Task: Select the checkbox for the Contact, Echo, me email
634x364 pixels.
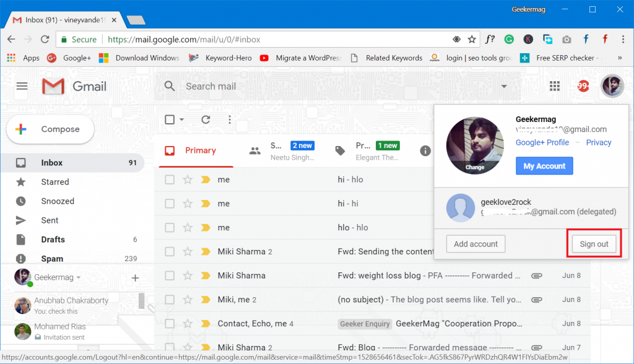Action: tap(170, 324)
